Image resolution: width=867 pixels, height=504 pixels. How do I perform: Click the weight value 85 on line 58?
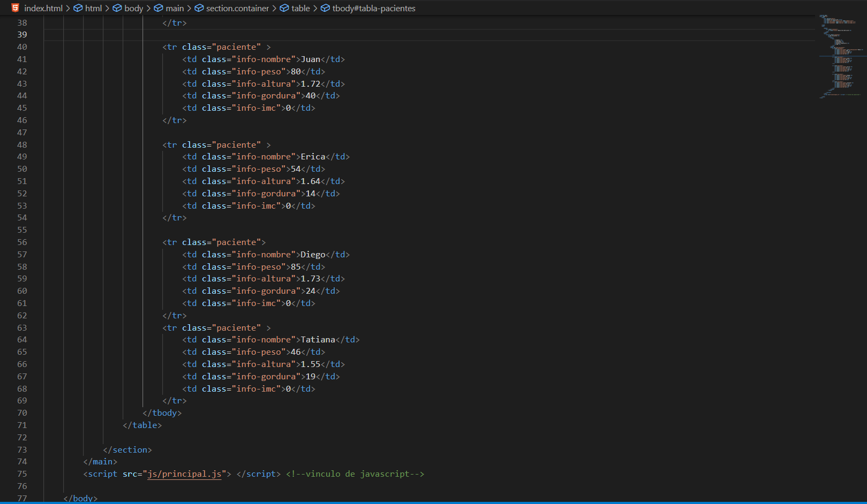296,267
